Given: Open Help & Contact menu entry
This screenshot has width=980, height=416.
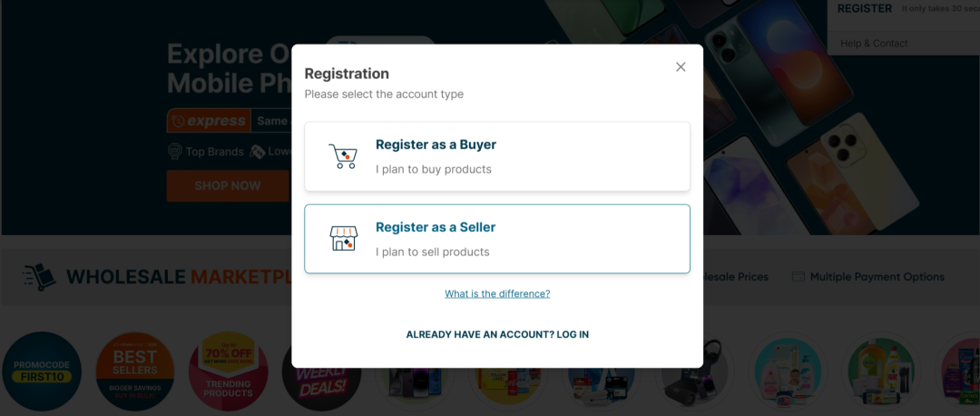Looking at the screenshot, I should 873,44.
